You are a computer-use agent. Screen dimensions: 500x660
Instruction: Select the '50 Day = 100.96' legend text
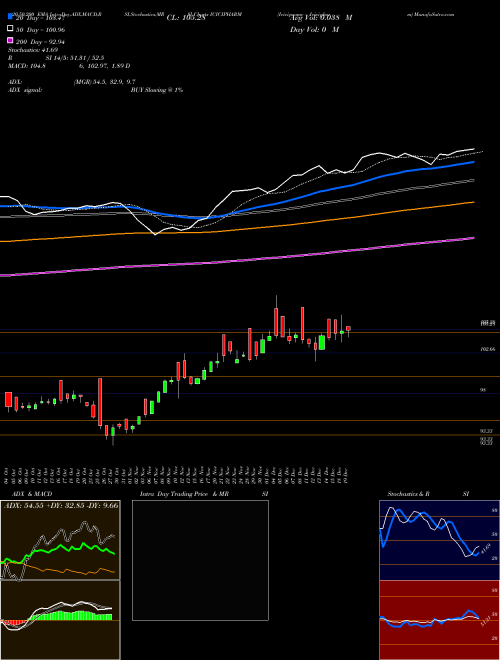(40, 30)
